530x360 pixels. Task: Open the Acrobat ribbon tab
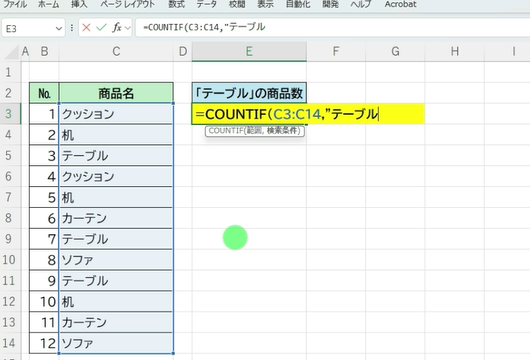pyautogui.click(x=400, y=4)
